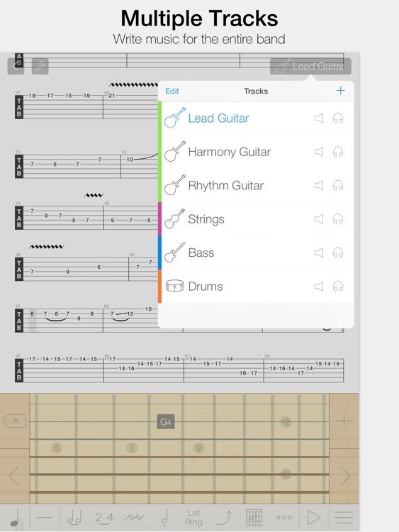Mute the Rhythm Guitar track speaker
399x532 pixels.
[x=319, y=185]
